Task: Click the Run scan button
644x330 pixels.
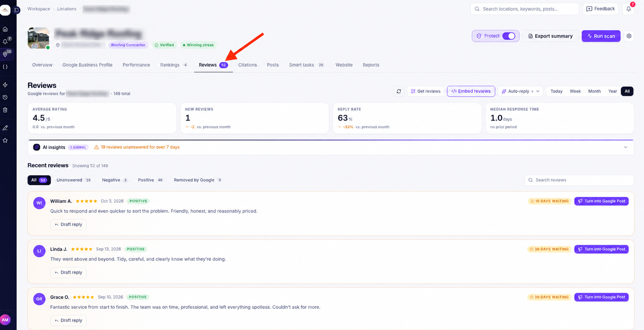Action: tap(601, 36)
